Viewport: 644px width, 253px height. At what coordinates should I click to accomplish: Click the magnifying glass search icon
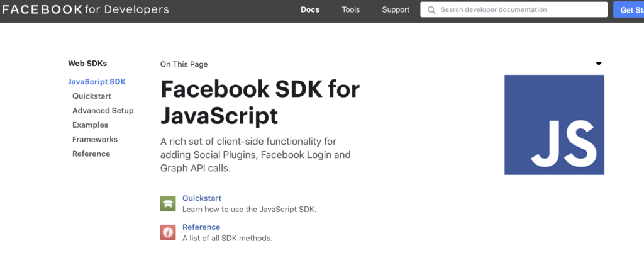(431, 10)
